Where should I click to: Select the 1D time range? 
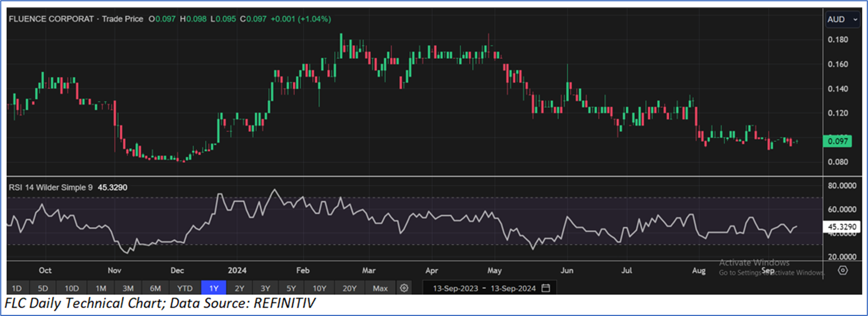click(17, 288)
